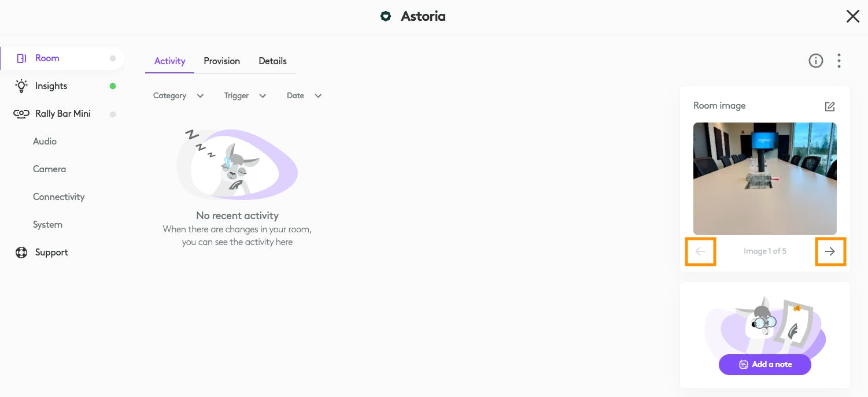
Task: Open the Audio settings section
Action: [x=45, y=142]
